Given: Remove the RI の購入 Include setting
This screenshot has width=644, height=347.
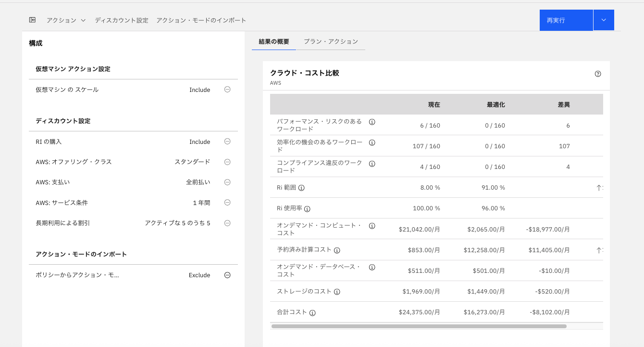Looking at the screenshot, I should click(227, 141).
